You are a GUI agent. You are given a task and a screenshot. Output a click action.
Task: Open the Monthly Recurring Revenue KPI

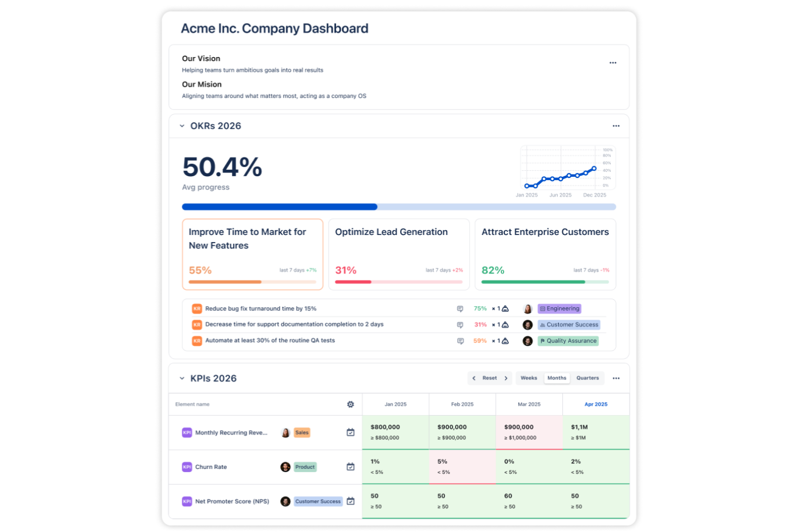(231, 433)
